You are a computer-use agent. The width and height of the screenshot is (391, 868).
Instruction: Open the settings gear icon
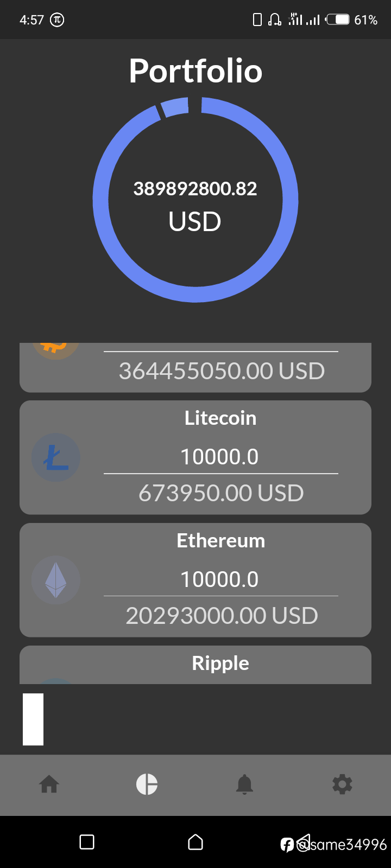pos(342,784)
